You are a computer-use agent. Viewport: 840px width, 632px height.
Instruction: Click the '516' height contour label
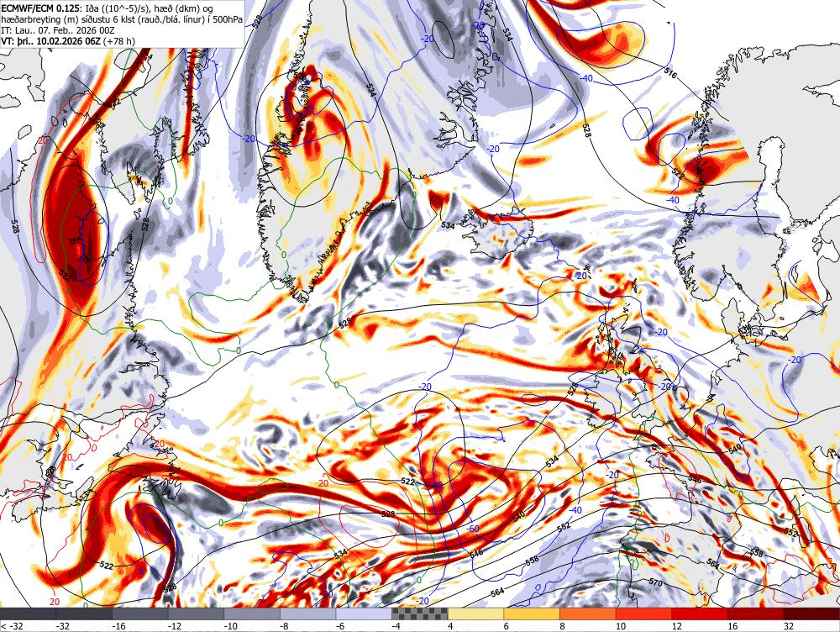(670, 73)
